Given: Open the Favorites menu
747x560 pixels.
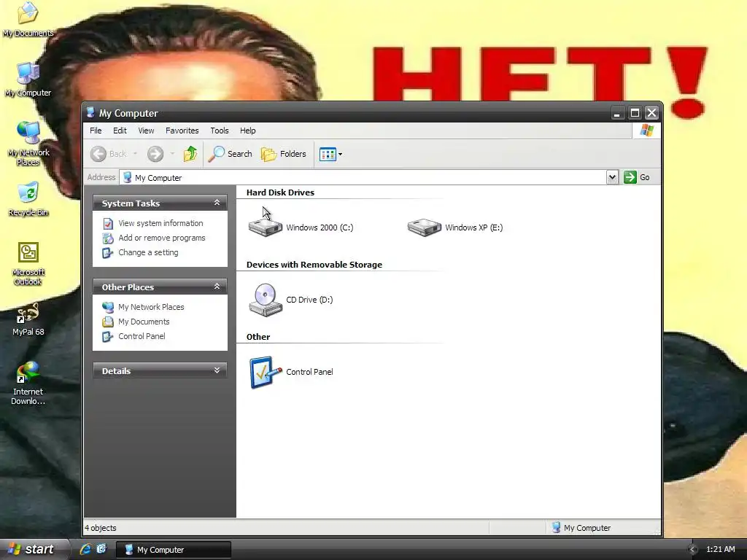Looking at the screenshot, I should (182, 131).
